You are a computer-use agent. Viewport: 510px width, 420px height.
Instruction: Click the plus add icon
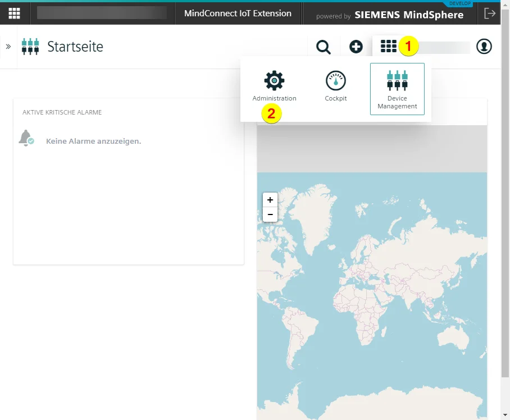tap(356, 47)
